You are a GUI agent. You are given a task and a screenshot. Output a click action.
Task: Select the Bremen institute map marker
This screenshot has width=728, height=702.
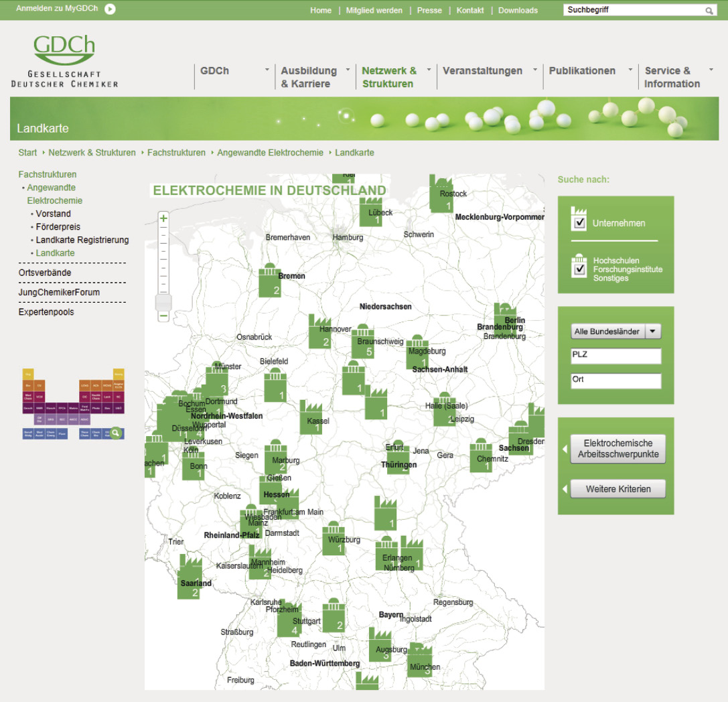pos(269,281)
